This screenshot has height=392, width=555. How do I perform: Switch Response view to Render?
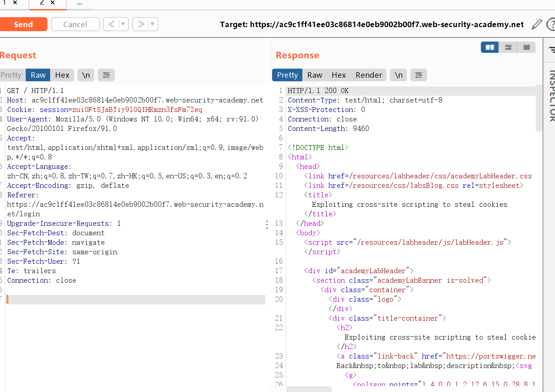[369, 75]
